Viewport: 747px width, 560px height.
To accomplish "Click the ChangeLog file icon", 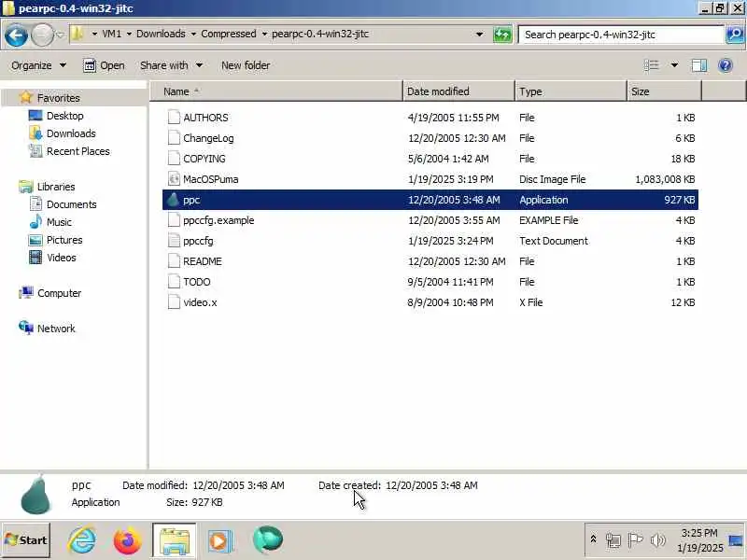I will [x=174, y=138].
